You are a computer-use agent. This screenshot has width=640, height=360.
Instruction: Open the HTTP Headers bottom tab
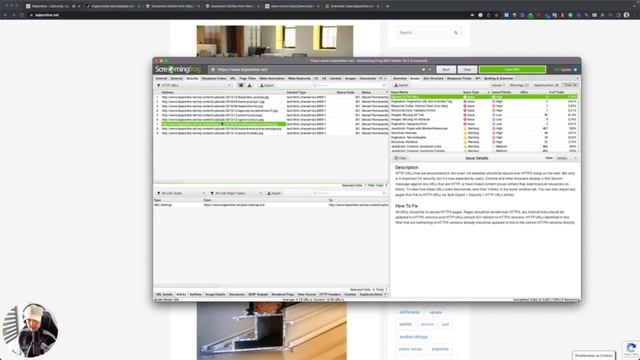point(330,294)
